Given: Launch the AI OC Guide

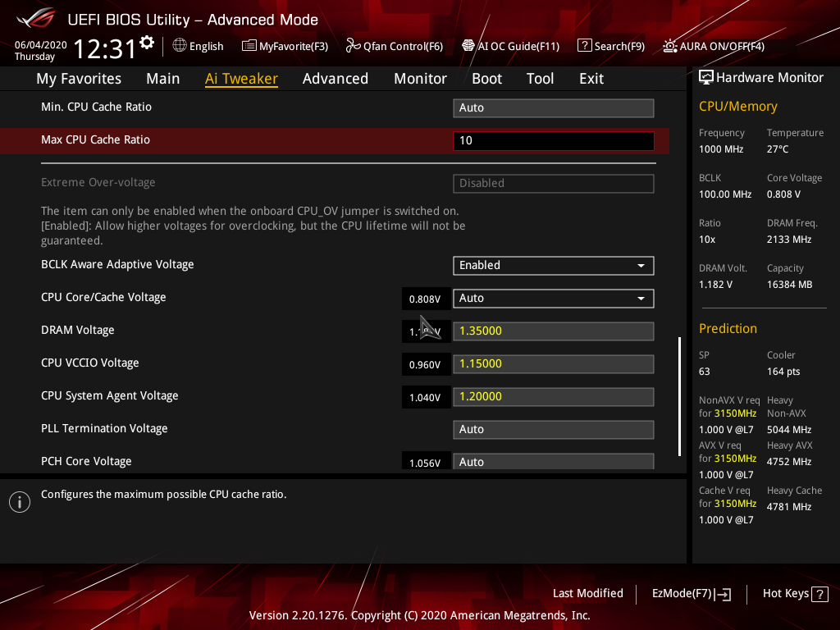Looking at the screenshot, I should (510, 46).
